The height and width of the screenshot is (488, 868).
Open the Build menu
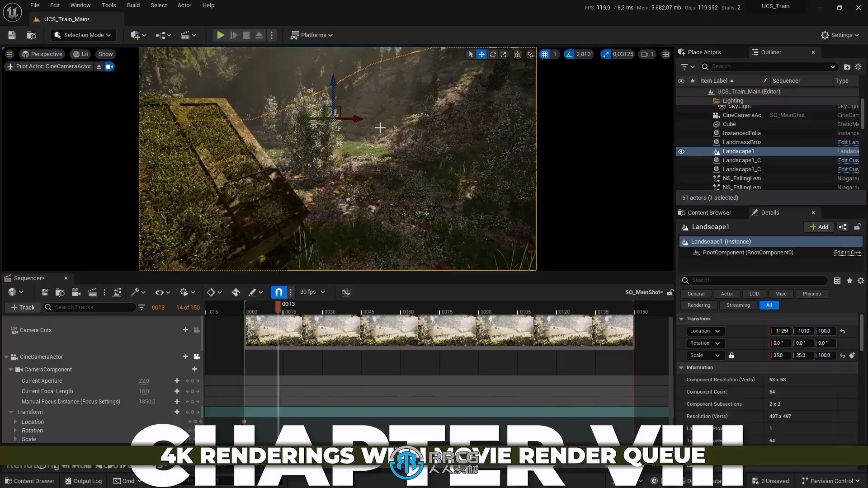(x=133, y=5)
